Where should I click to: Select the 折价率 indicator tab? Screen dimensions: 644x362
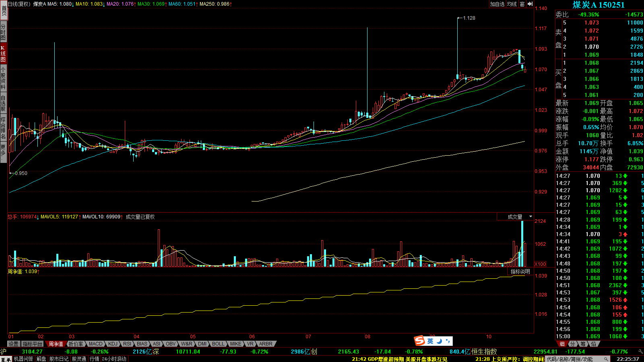point(75,344)
